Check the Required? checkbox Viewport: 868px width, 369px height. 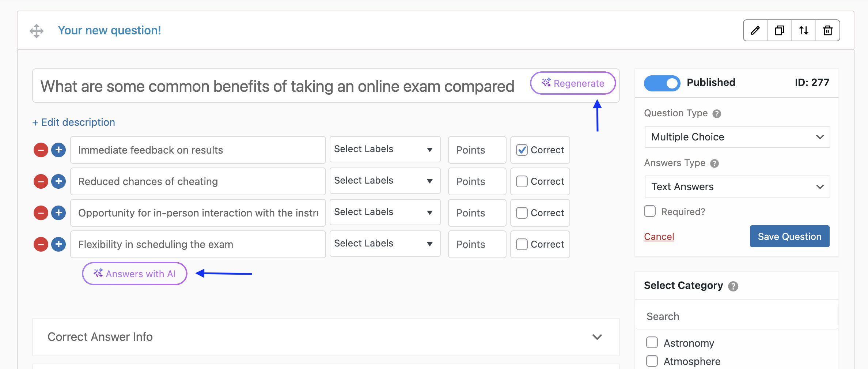[x=650, y=211]
